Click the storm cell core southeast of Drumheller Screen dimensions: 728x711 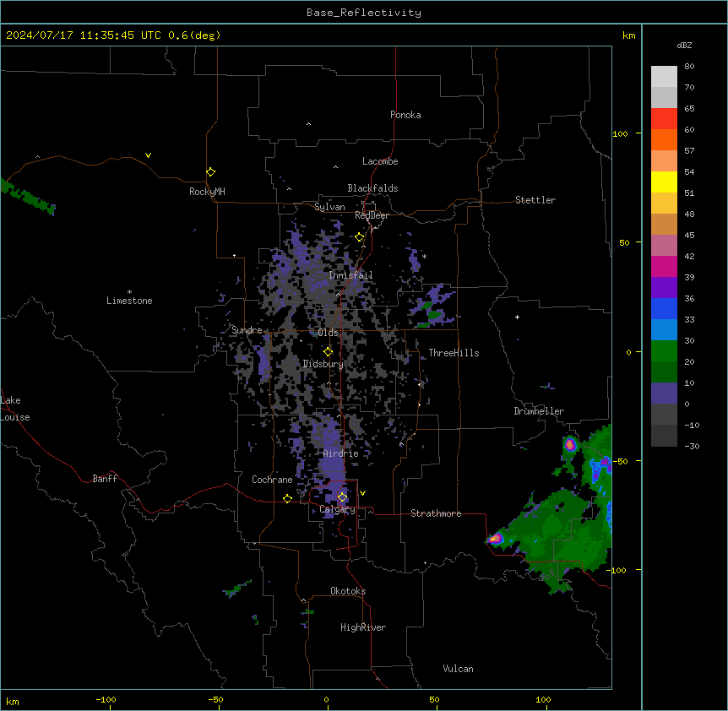tap(570, 445)
